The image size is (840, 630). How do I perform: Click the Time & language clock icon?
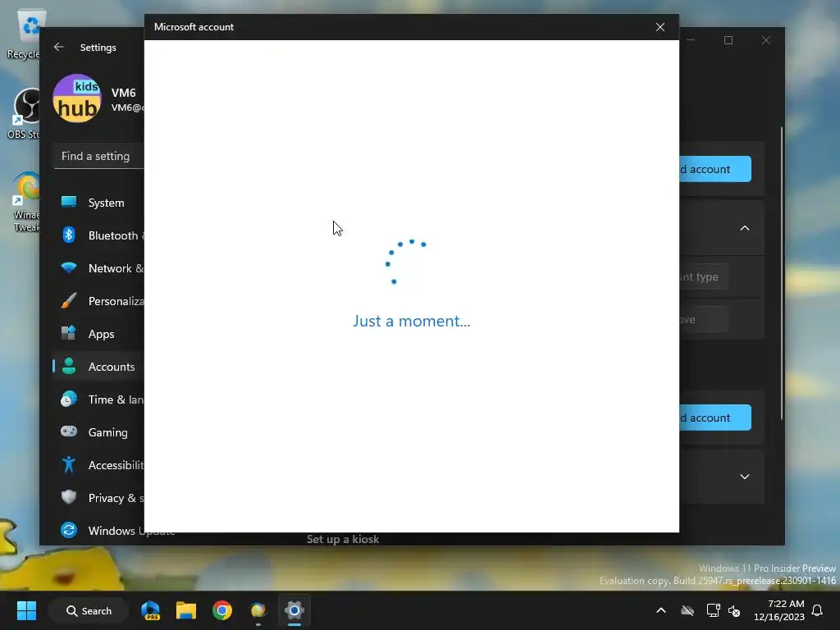[69, 399]
